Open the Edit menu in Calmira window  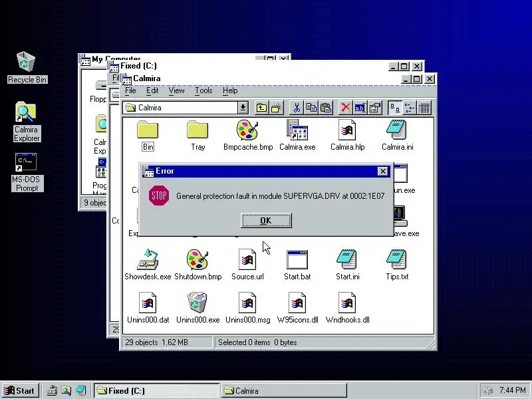[152, 90]
